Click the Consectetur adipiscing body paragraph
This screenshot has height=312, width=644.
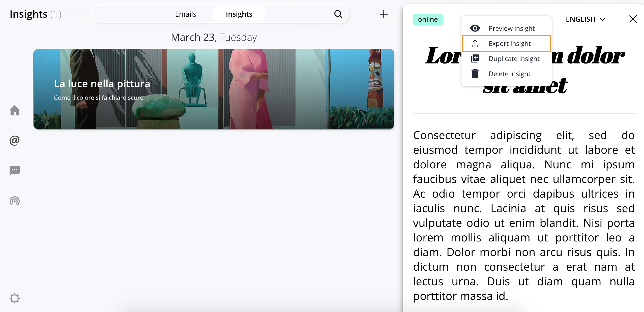pyautogui.click(x=524, y=216)
